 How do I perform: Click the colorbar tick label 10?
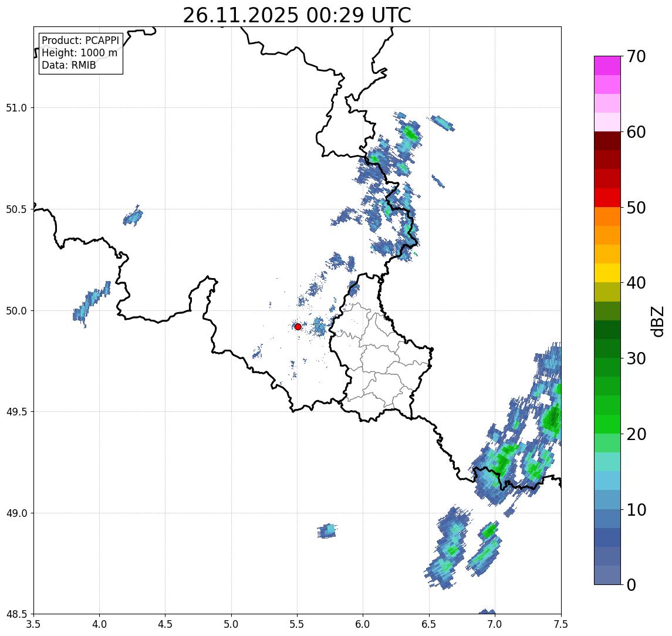point(636,509)
